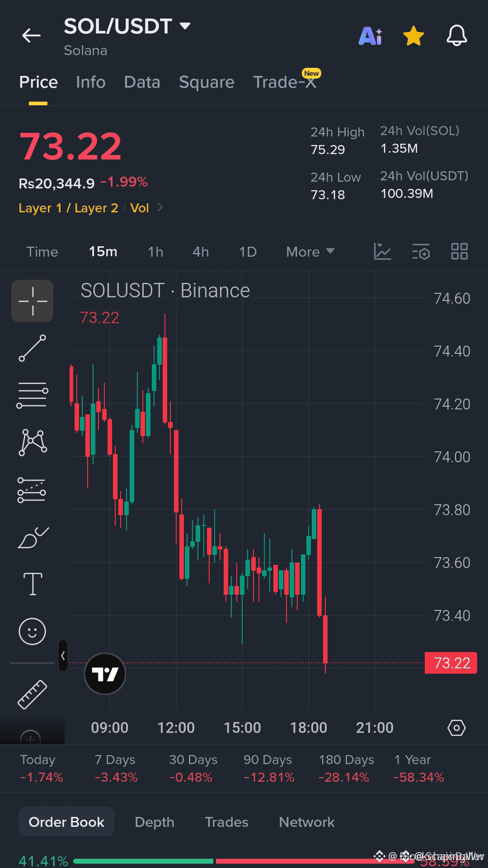488x868 pixels.
Task: Open the More intervals dropdown
Action: [310, 252]
